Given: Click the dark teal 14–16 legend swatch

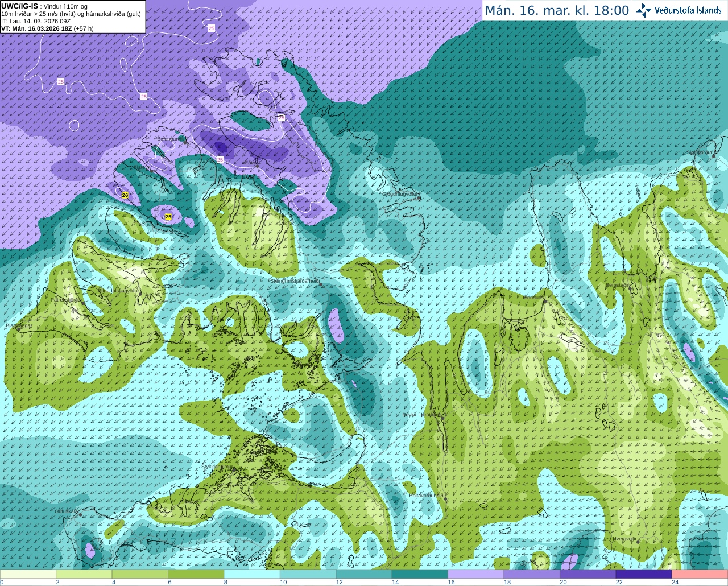Looking at the screenshot, I should 420,574.
